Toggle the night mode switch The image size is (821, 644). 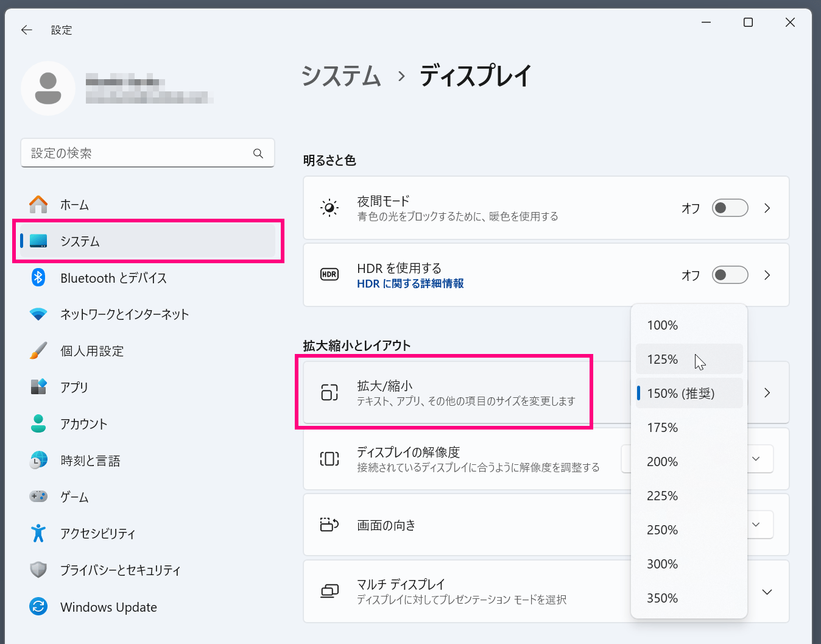coord(730,208)
